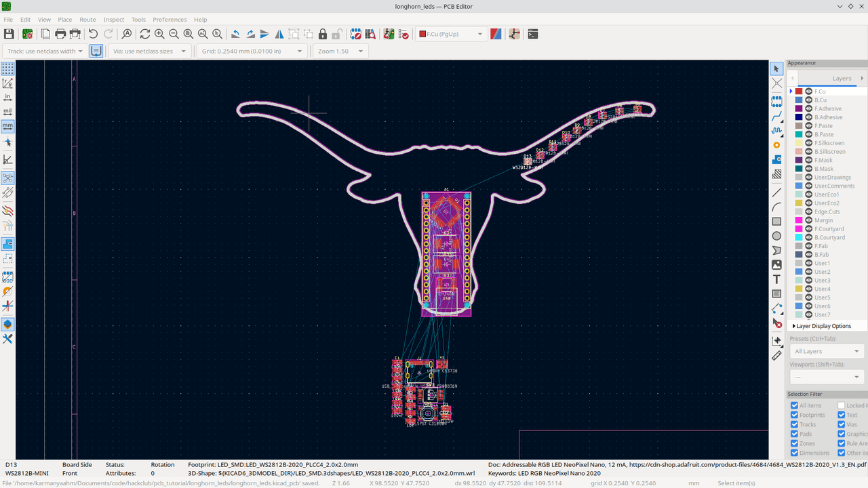Image resolution: width=868 pixels, height=488 pixels.
Task: Select the Add Vias tool
Action: [776, 145]
